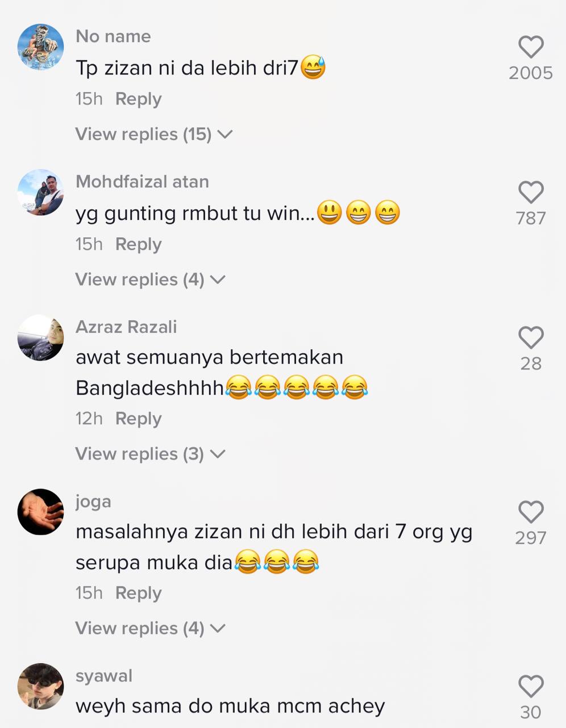Heart syawal's comment

(531, 686)
